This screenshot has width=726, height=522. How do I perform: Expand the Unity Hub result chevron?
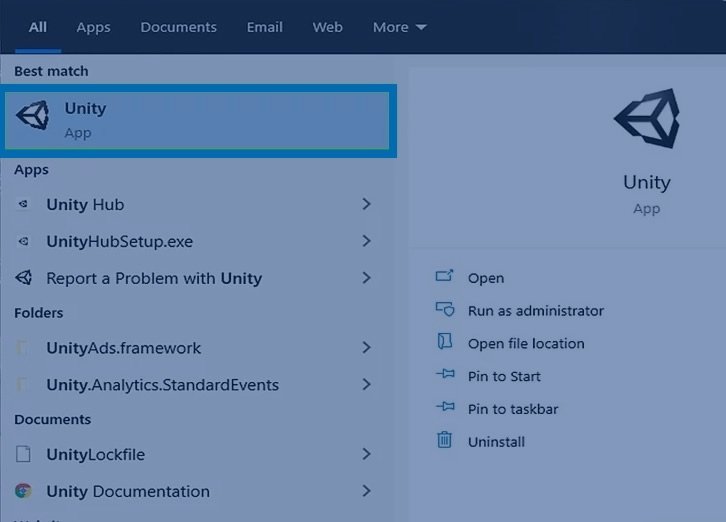(x=366, y=204)
